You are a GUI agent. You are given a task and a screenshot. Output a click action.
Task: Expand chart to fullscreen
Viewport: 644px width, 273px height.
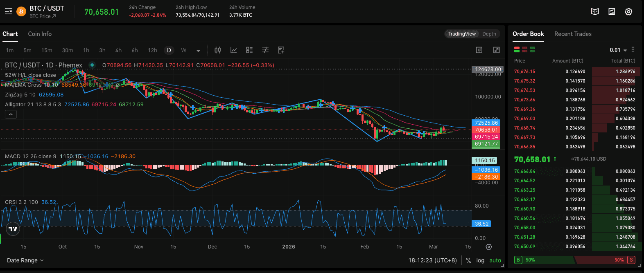pyautogui.click(x=496, y=50)
